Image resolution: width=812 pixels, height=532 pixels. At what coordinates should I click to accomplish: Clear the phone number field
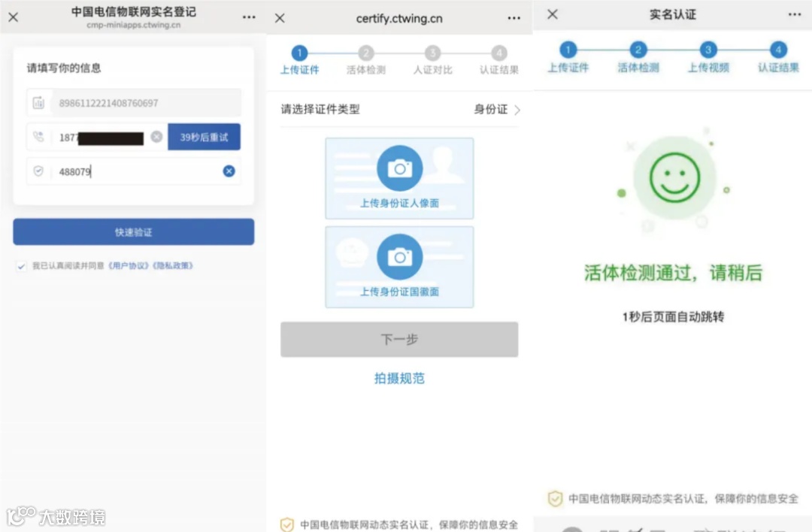point(156,137)
